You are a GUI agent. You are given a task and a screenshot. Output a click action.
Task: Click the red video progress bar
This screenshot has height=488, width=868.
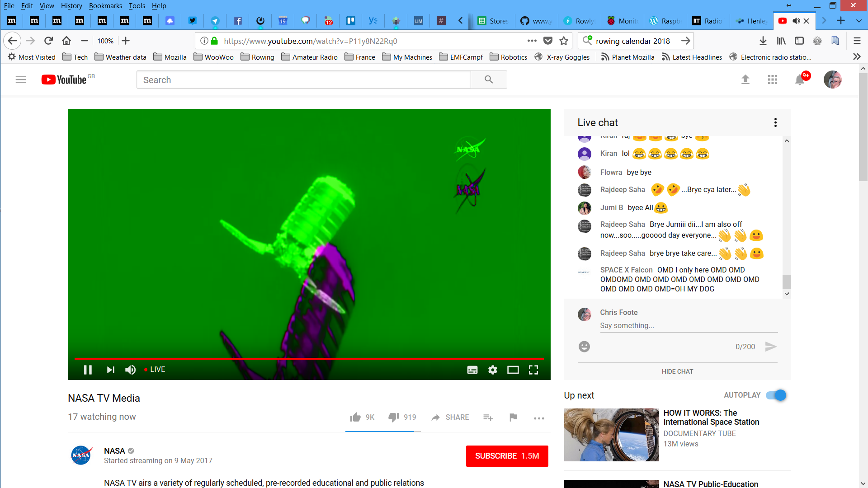tap(309, 358)
